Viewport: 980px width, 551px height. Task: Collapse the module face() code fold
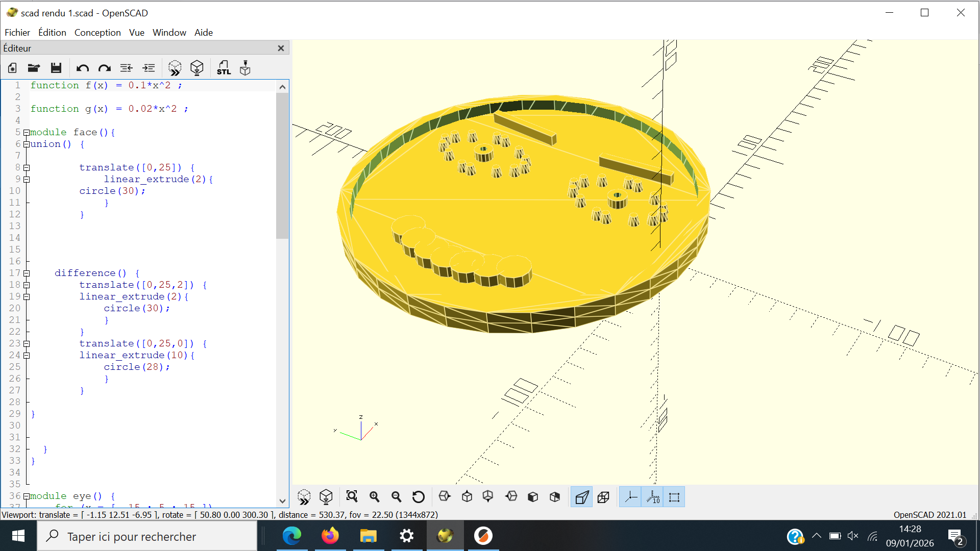coord(27,133)
